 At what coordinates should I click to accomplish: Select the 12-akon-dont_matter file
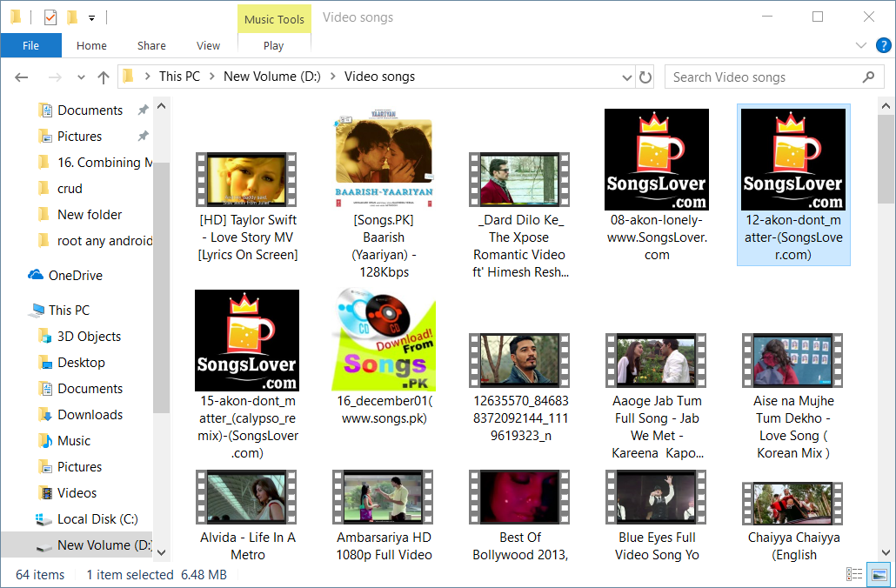click(793, 185)
